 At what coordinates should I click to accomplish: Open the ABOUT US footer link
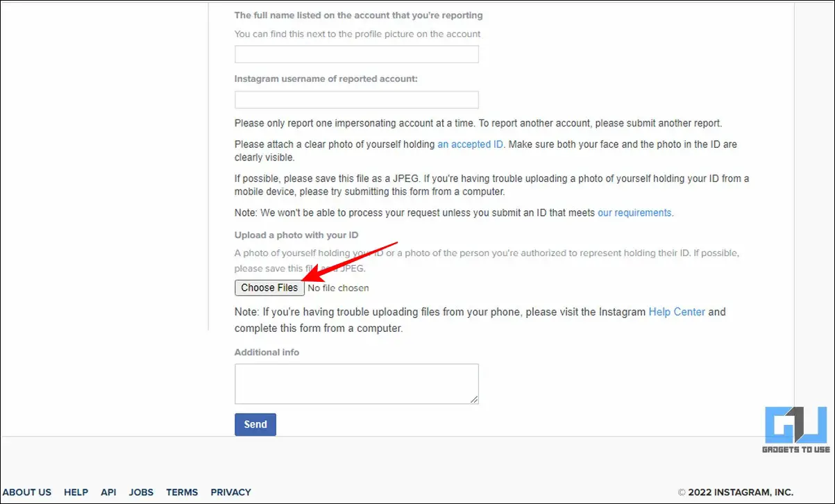27,492
